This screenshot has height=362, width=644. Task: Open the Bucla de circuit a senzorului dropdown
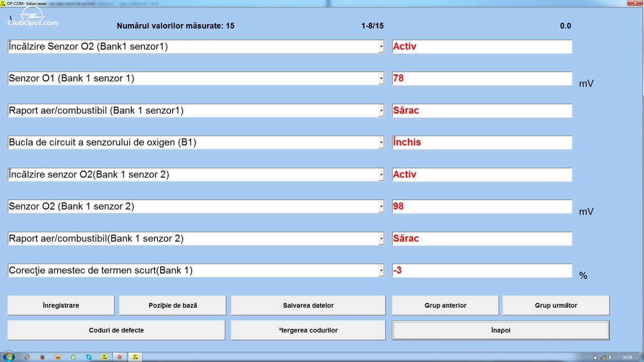(381, 143)
